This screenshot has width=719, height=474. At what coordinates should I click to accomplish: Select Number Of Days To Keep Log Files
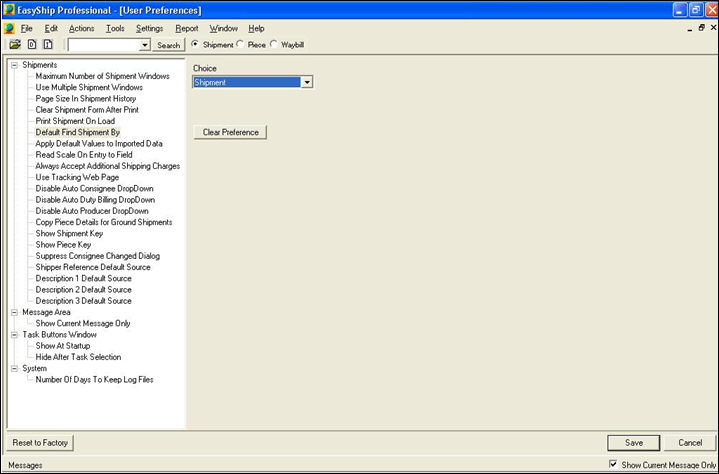94,380
